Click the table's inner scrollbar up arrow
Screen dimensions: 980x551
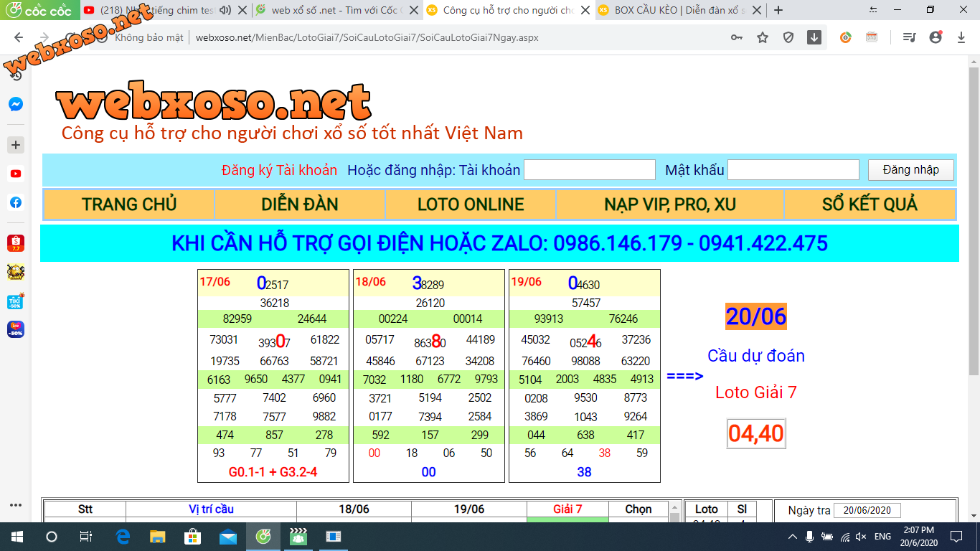[674, 507]
